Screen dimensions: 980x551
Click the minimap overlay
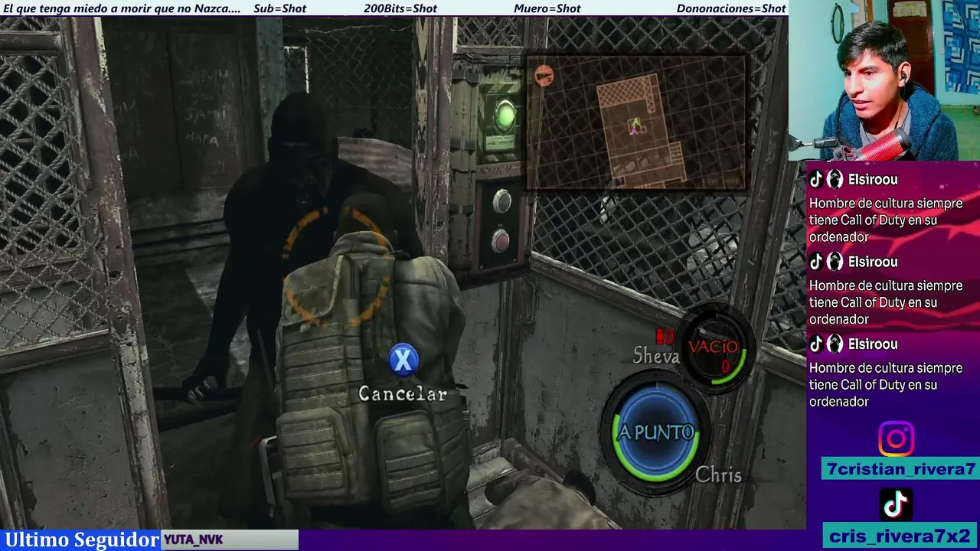point(635,122)
